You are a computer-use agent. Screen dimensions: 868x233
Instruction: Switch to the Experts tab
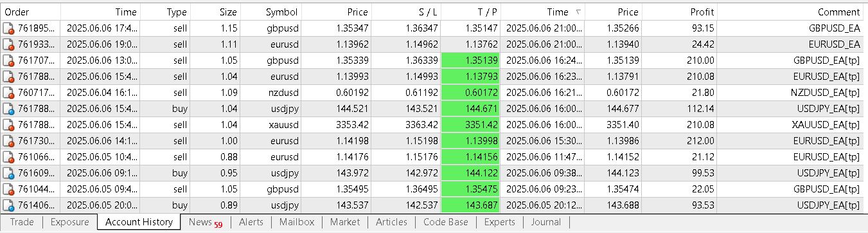tap(500, 222)
